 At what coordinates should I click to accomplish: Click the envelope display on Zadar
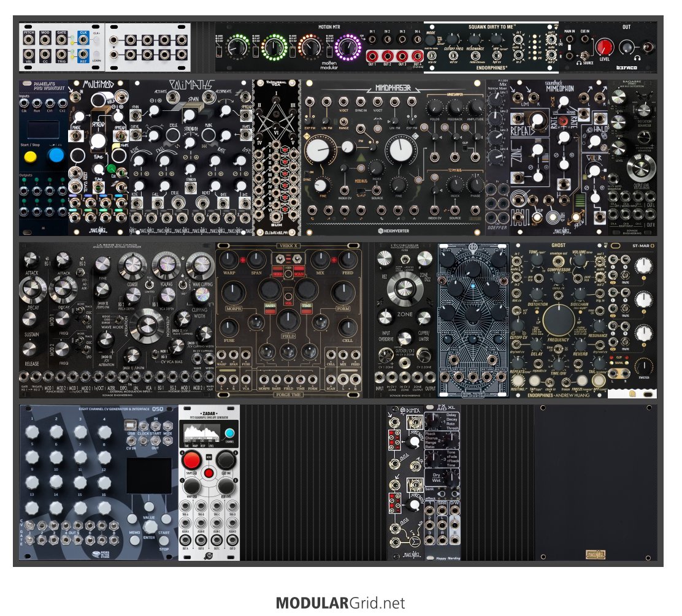tap(202, 434)
